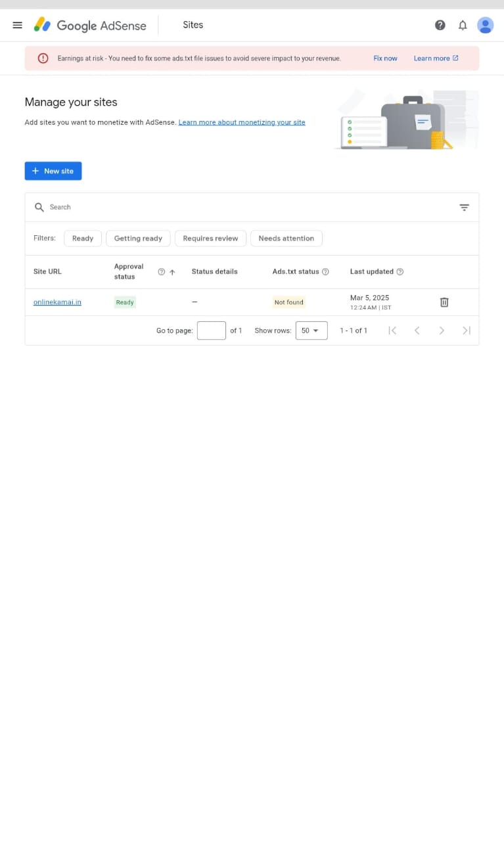This screenshot has width=504, height=841.
Task: Click Fix now in the alert banner
Action: [x=385, y=58]
